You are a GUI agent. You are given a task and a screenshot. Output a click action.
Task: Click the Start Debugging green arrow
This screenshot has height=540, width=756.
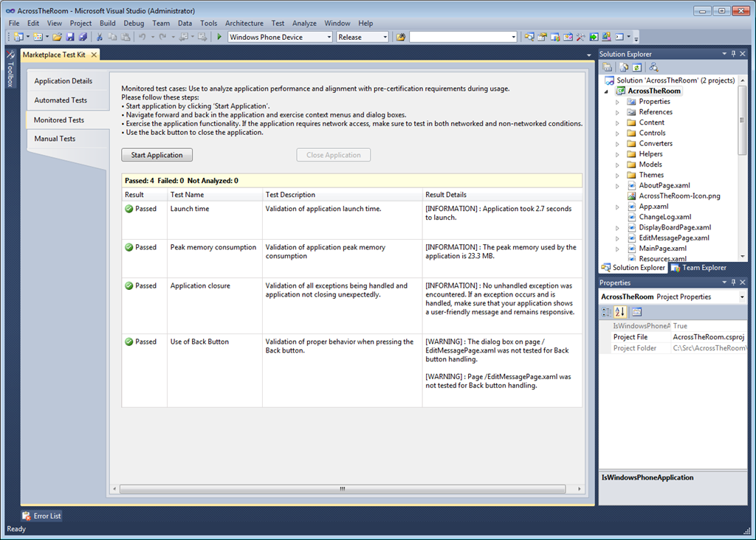[x=219, y=37]
